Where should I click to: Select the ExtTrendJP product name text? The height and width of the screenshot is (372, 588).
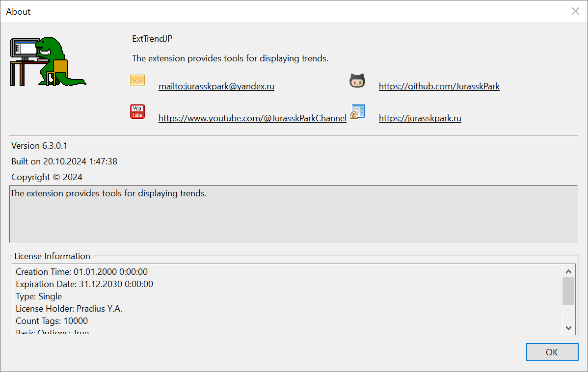click(x=152, y=39)
